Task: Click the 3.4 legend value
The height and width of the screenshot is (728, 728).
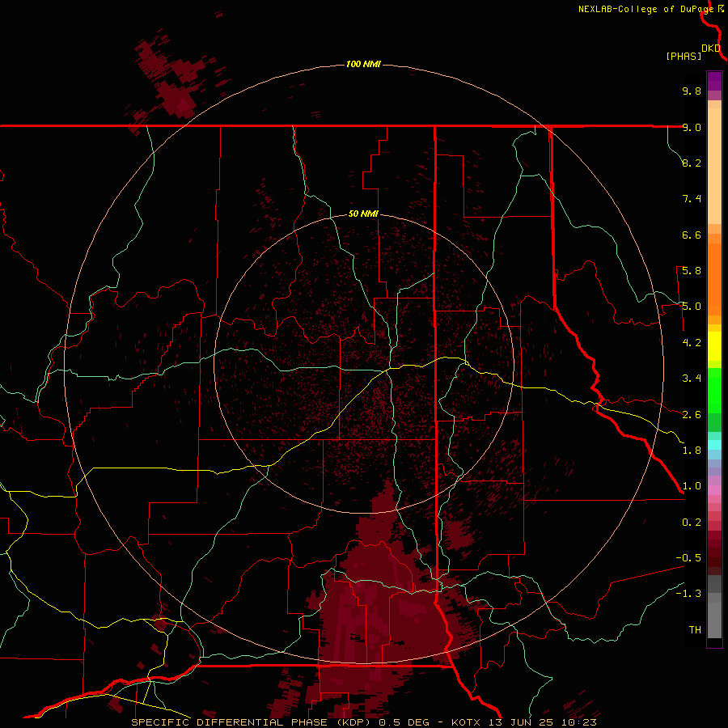Action: coord(692,379)
